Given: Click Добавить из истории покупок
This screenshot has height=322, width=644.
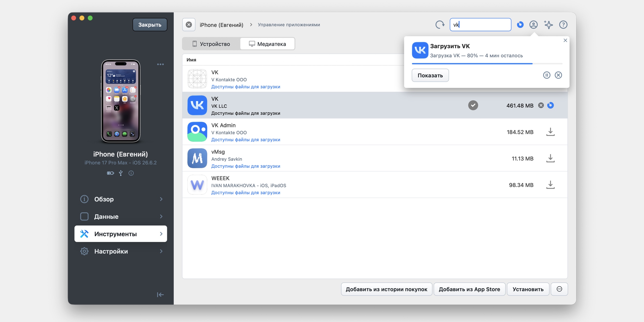Looking at the screenshot, I should point(386,289).
